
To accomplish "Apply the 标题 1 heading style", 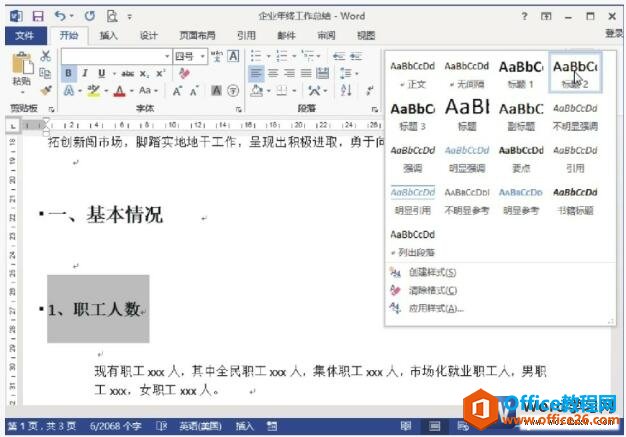I will pyautogui.click(x=521, y=73).
